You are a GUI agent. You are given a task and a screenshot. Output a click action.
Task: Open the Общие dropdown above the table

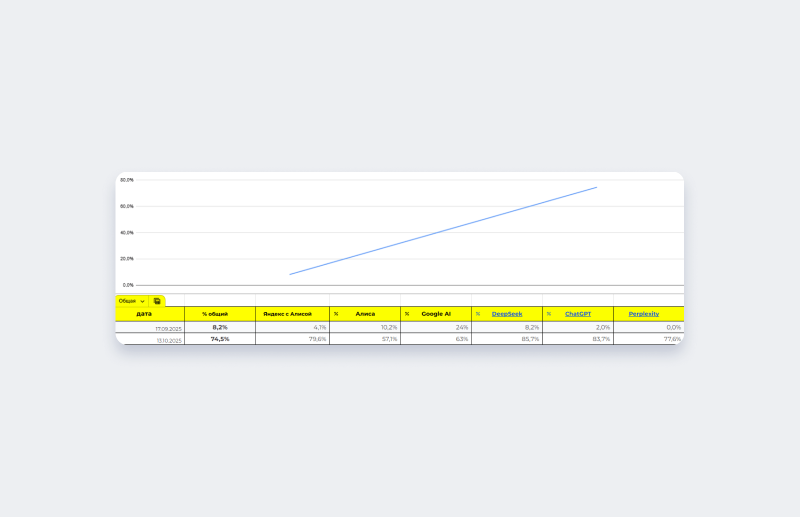coord(131,300)
